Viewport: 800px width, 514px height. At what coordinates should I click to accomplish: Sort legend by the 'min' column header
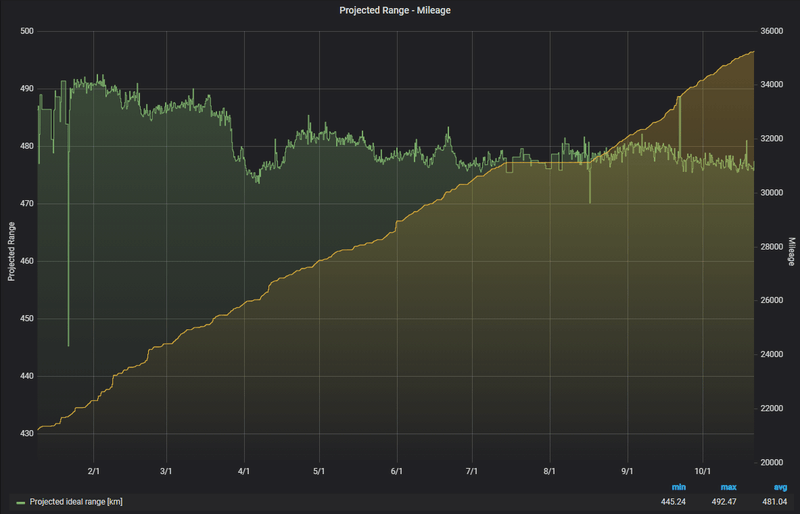coord(678,487)
